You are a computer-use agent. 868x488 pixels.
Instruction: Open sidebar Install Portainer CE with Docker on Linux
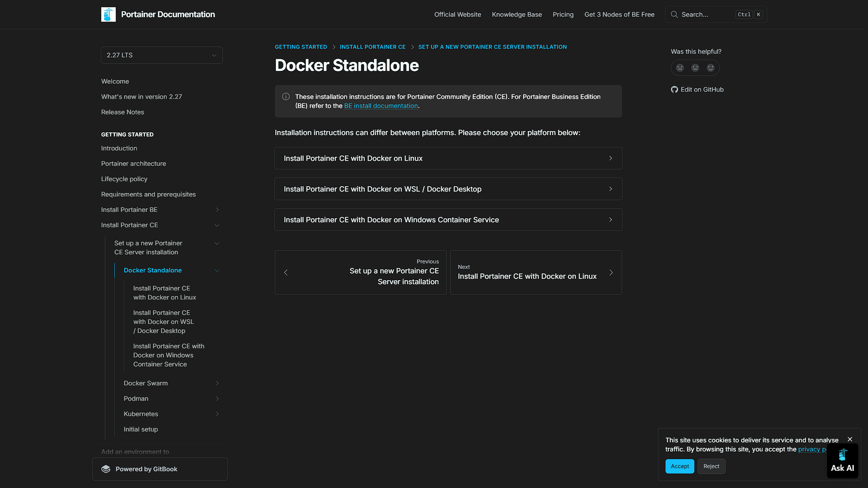click(x=165, y=293)
